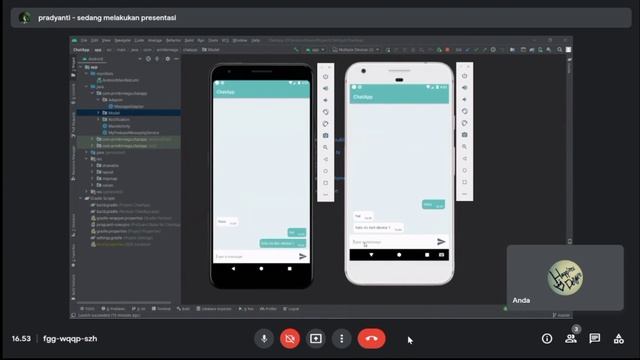Select MainActivity in project tree
Viewport: 640px width, 360px height.
116,126
